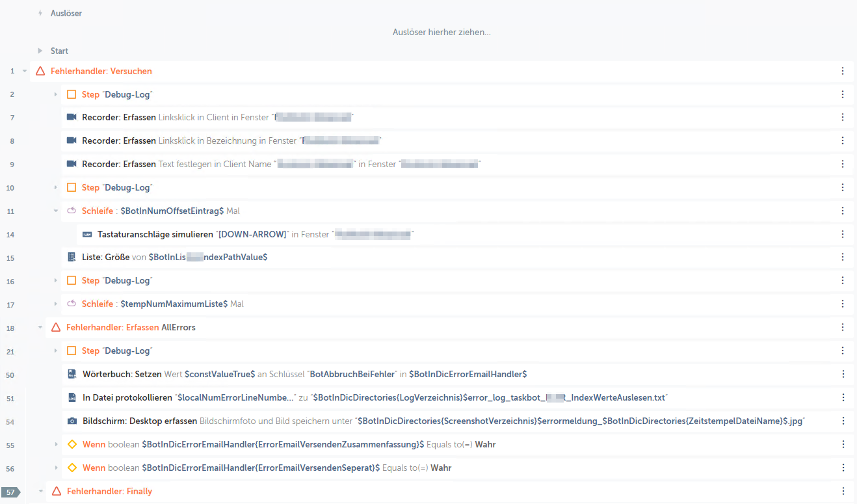Click the dictionary icon for Wörterbuch: Setzen

[x=72, y=374]
